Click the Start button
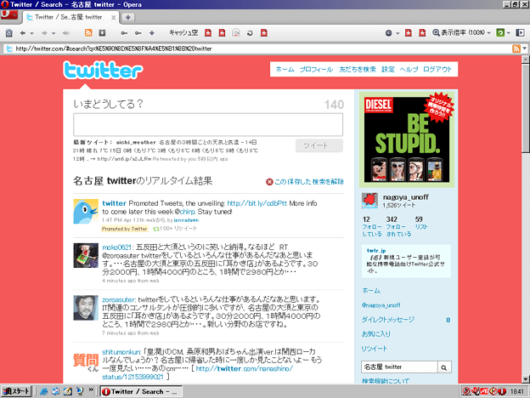This screenshot has height=398, width=530. [16, 392]
